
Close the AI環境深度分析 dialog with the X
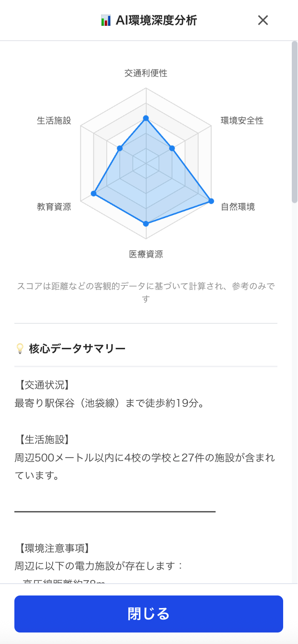click(263, 20)
